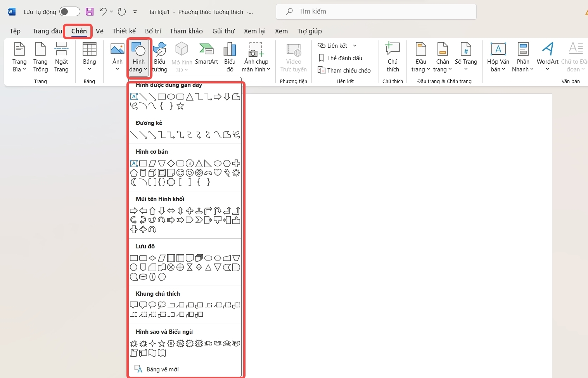Switch to the Tham khảo tab
Viewport: 588px width, 378px height.
pos(186,31)
